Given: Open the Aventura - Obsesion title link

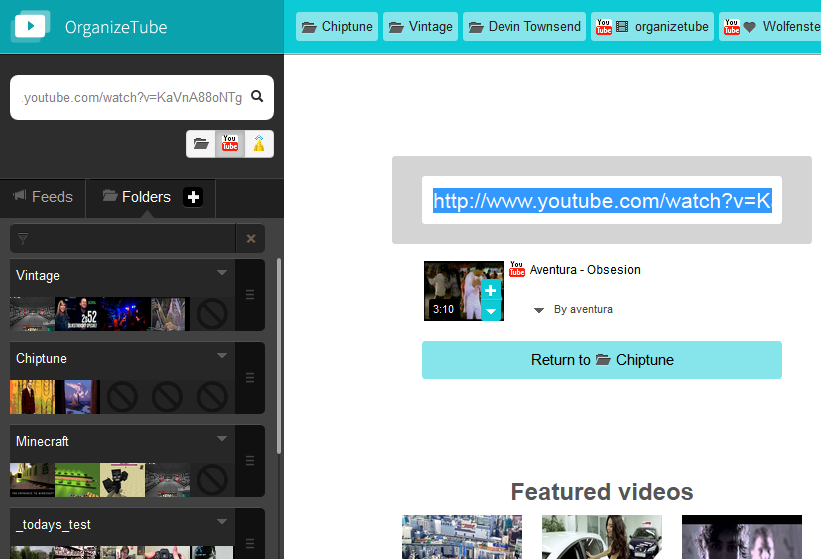Looking at the screenshot, I should pos(585,270).
